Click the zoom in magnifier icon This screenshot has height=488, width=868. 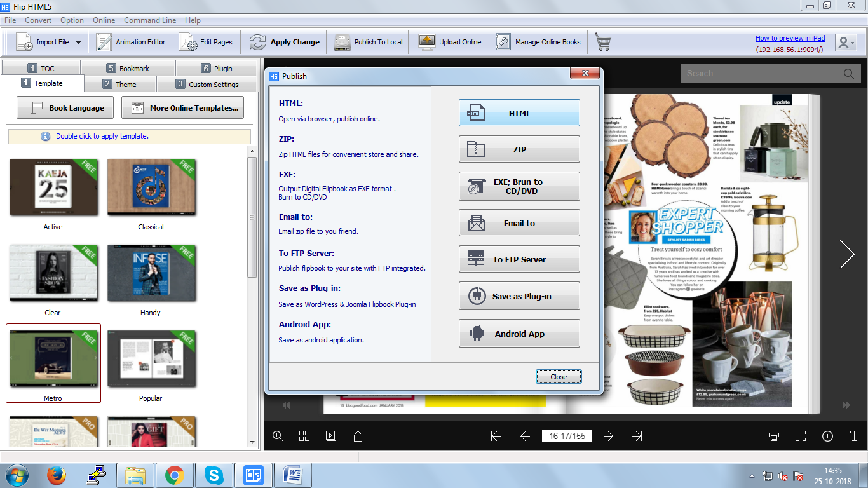(x=278, y=436)
